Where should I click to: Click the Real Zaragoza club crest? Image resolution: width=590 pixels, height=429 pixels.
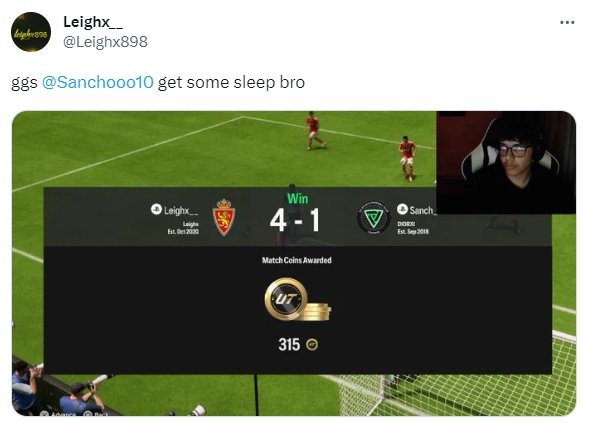(x=224, y=217)
